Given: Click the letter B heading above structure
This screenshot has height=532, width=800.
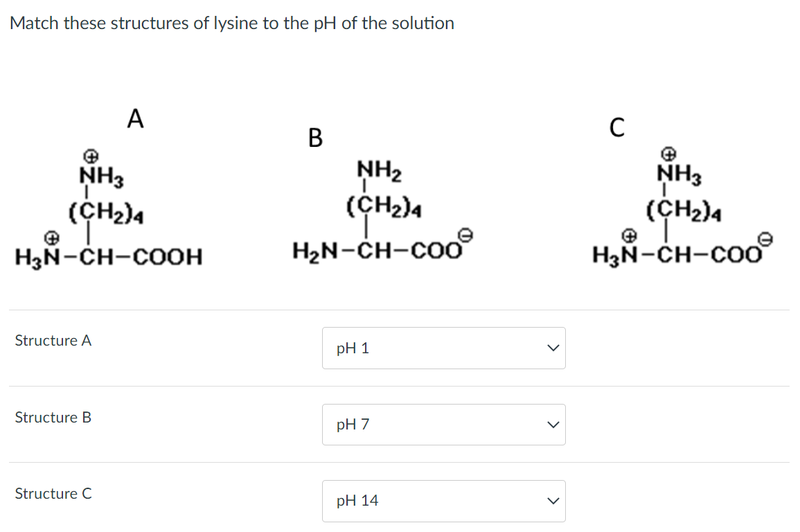Looking at the screenshot, I should (x=316, y=139).
